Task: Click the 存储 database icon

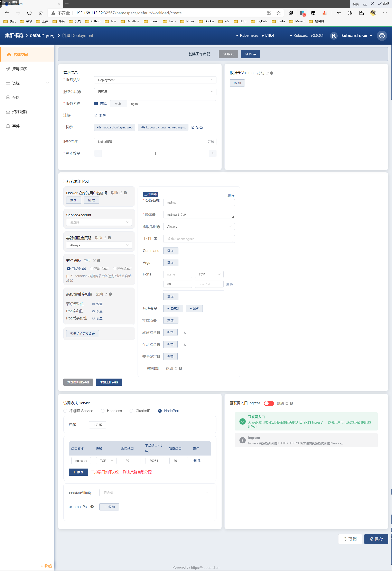Action: pyautogui.click(x=8, y=97)
